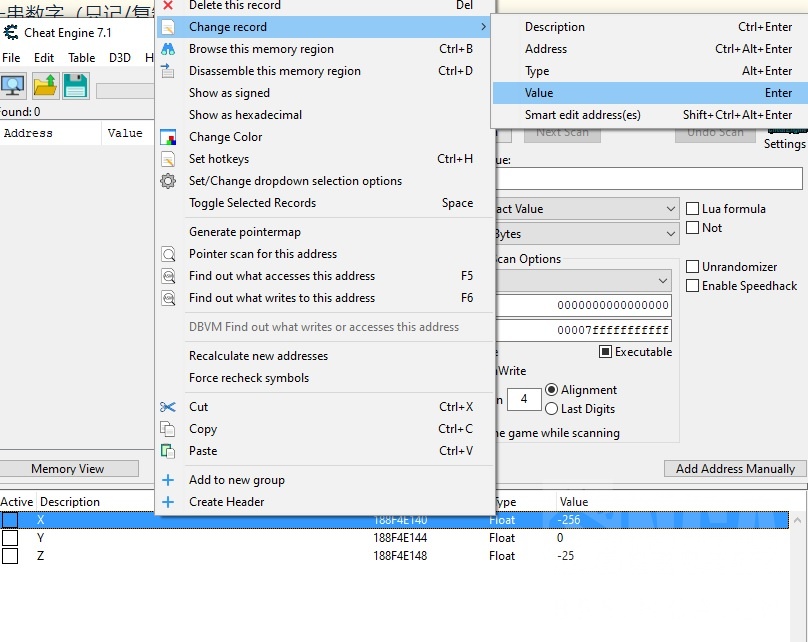Click the Find out what writes icon

pyautogui.click(x=168, y=298)
